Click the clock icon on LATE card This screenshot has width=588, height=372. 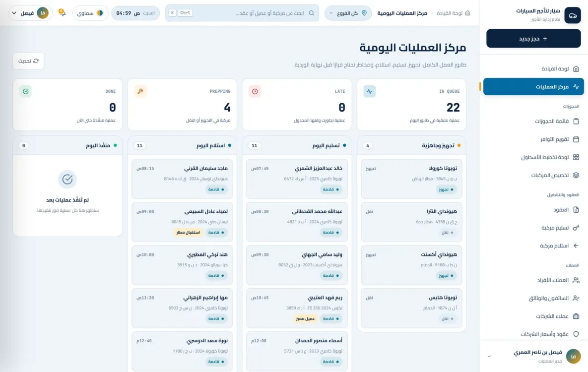pos(255,91)
